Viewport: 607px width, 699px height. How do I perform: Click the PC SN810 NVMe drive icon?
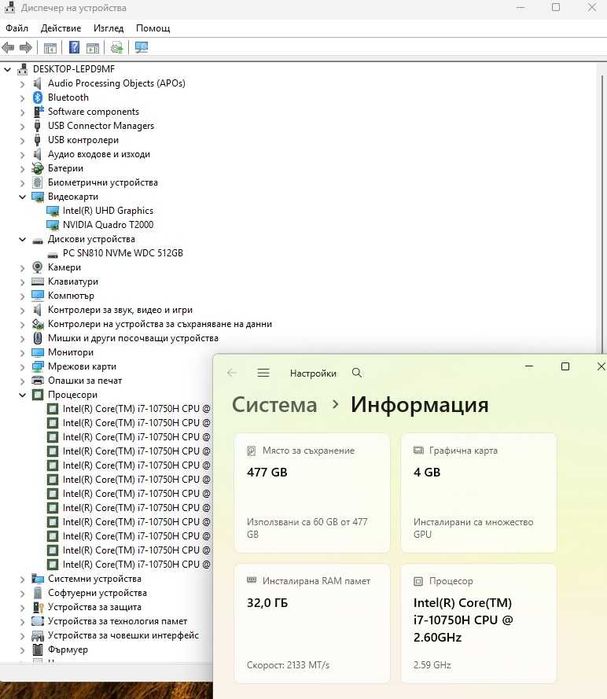coord(53,255)
